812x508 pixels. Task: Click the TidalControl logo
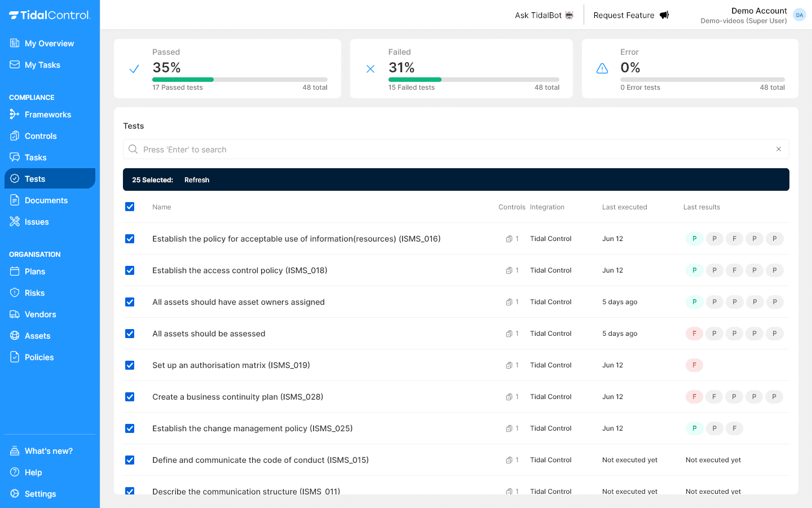pos(50,15)
